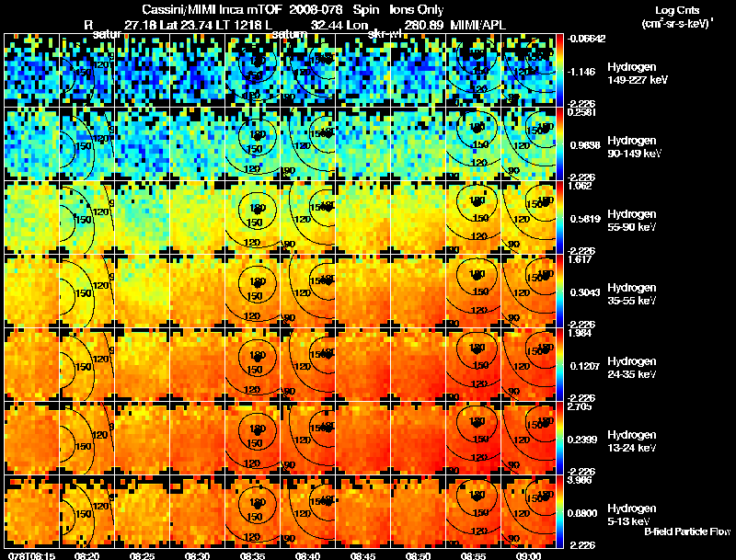The width and height of the screenshot is (736, 560).
Task: Click the Hydrogen 24-35 keV row label
Action: [x=632, y=368]
